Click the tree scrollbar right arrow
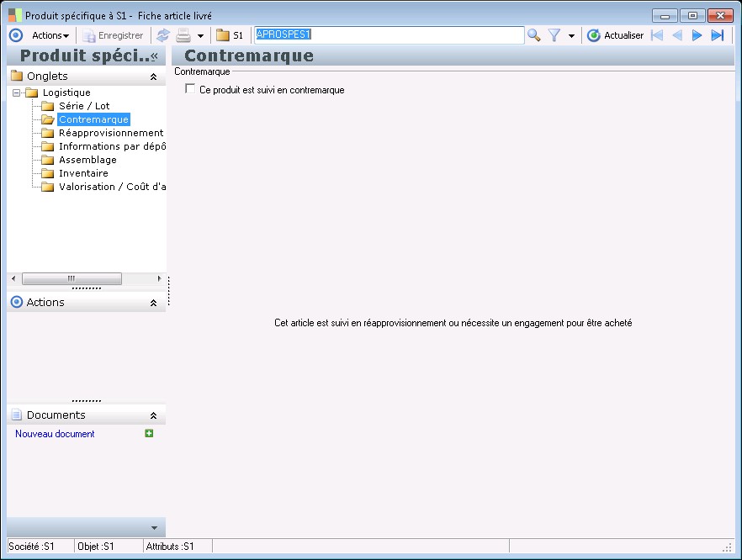Viewport: 742px width, 560px height. coord(159,278)
